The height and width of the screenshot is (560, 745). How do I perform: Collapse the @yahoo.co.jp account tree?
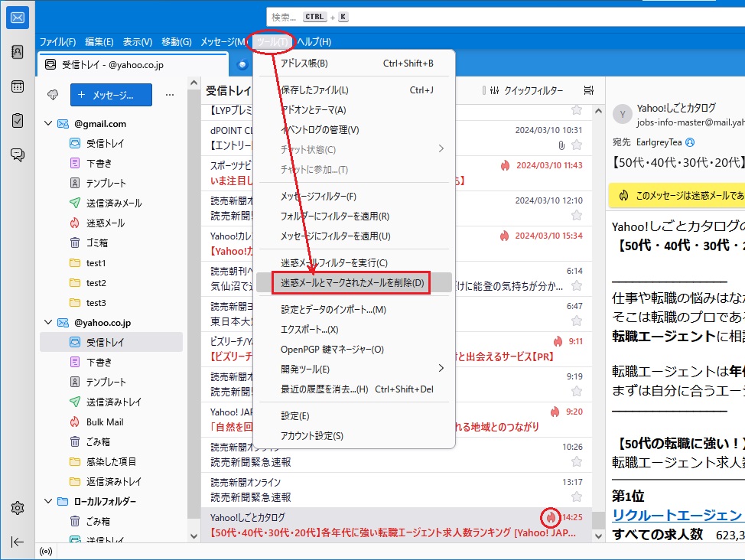point(49,323)
